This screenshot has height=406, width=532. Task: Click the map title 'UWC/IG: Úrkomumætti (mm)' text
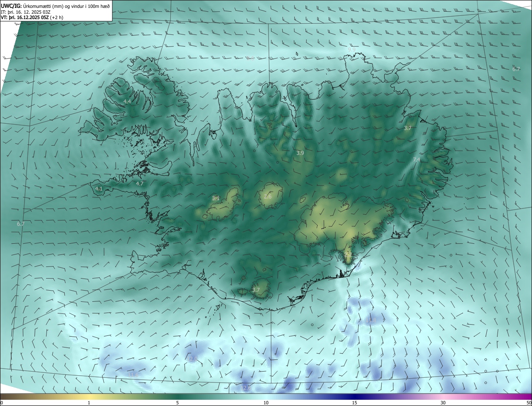(32, 6)
